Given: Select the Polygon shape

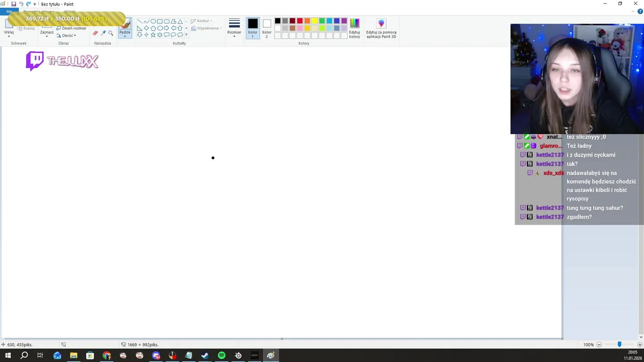Looking at the screenshot, I should [174, 22].
